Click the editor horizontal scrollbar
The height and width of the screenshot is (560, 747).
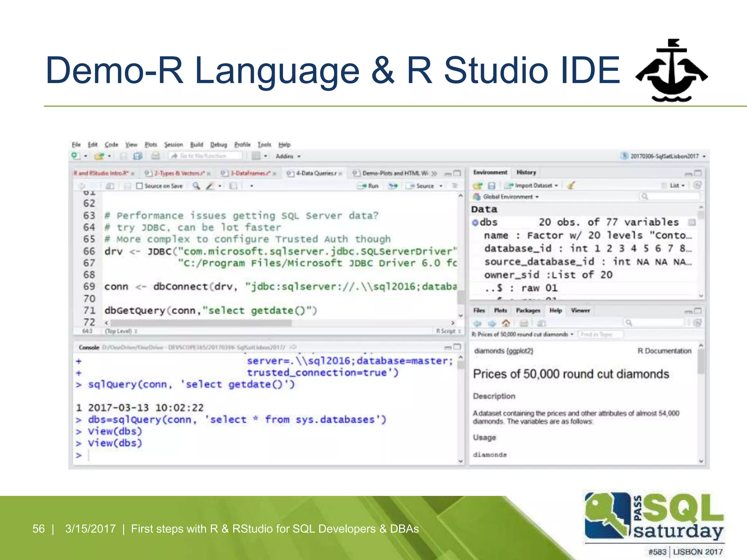201,323
